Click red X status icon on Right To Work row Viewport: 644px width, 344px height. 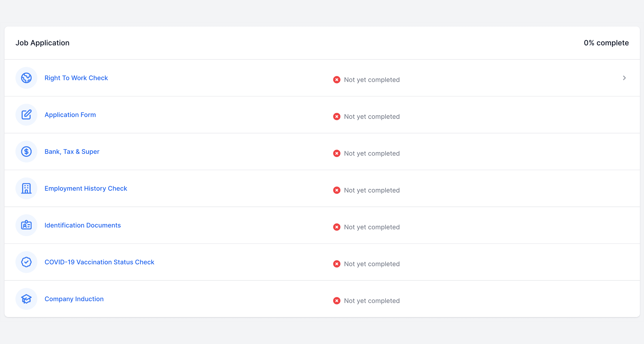point(337,80)
